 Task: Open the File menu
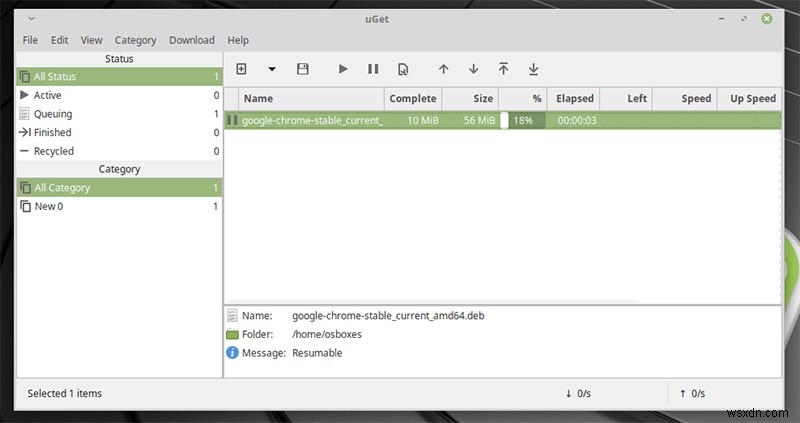pyautogui.click(x=30, y=40)
